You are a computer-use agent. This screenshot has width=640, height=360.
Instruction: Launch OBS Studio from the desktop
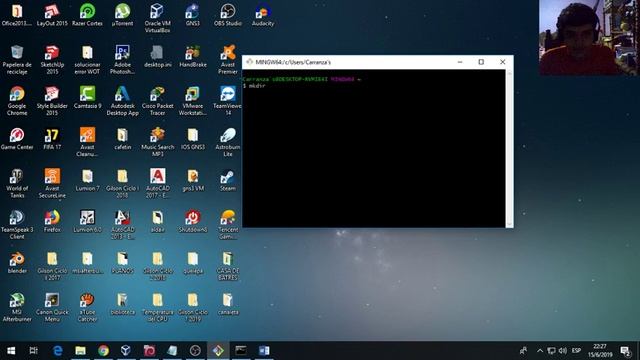tap(227, 16)
